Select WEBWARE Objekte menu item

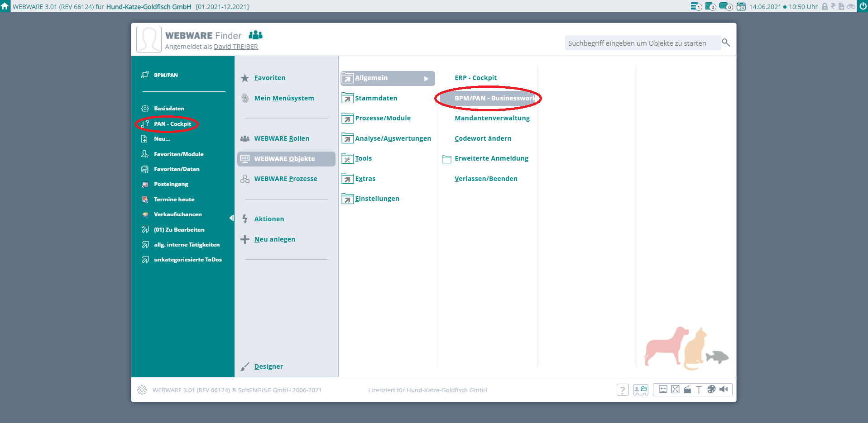[284, 159]
